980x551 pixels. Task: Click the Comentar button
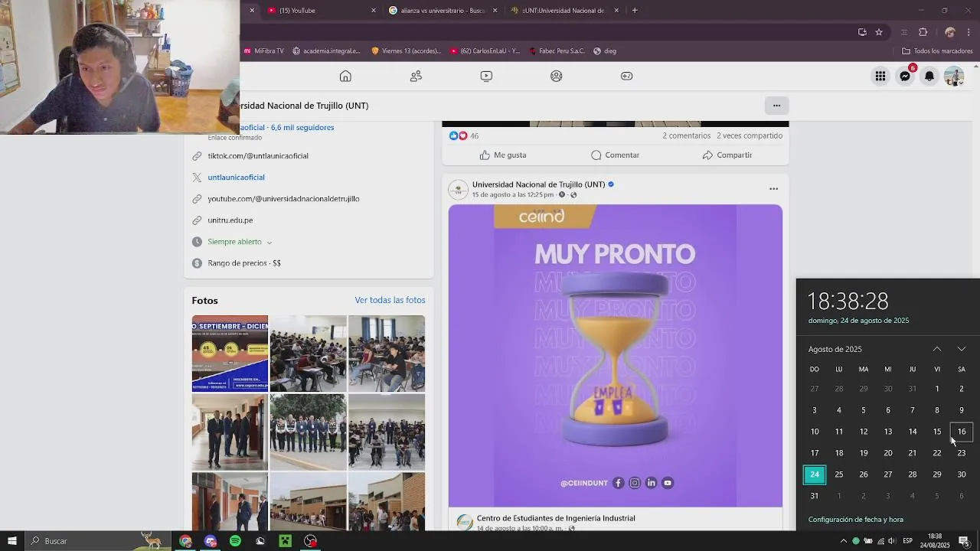615,155
